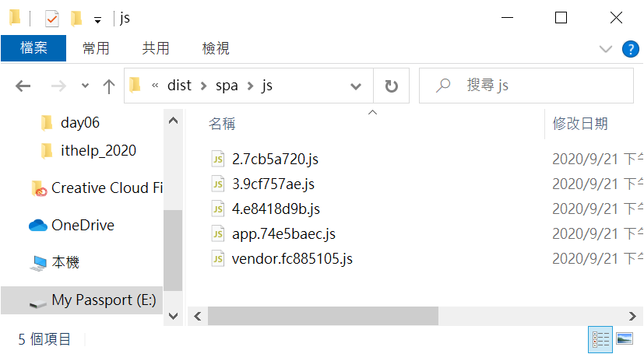
Task: Click the Properties checkmark icon in title bar
Action: point(51,19)
